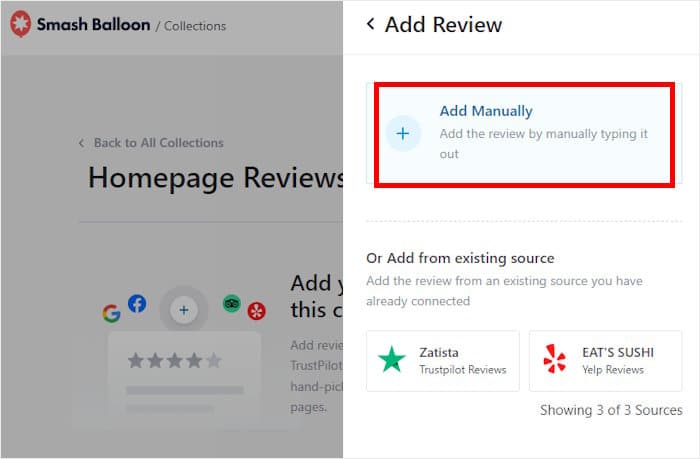This screenshot has height=459, width=700.
Task: Choose the Zatista source name
Action: pos(442,352)
